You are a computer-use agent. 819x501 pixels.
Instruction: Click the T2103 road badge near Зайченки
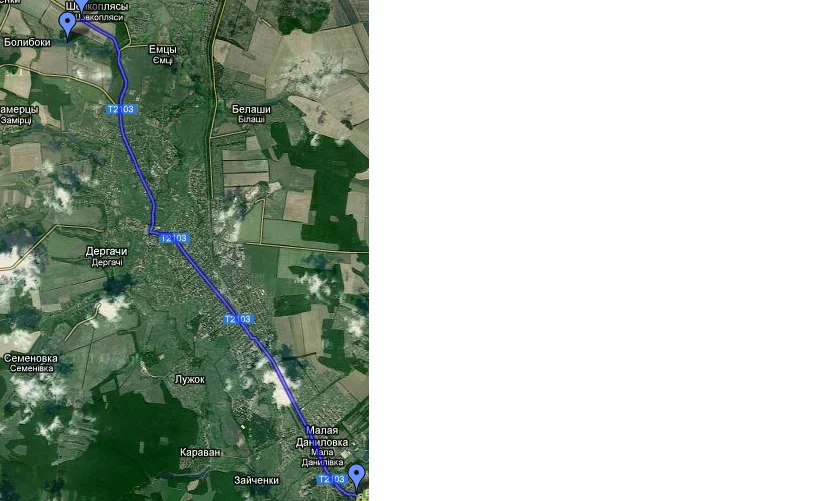pos(332,479)
